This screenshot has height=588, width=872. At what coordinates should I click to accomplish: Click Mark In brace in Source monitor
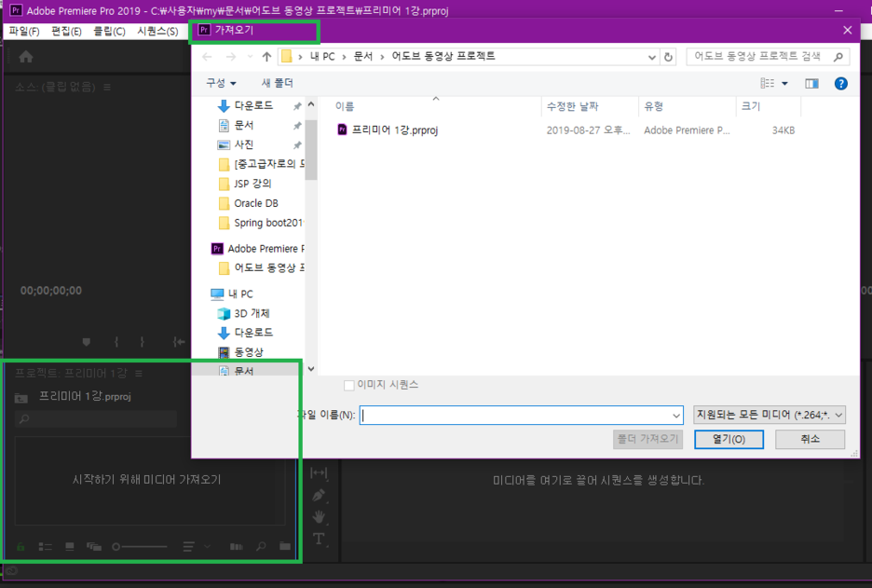coord(116,342)
